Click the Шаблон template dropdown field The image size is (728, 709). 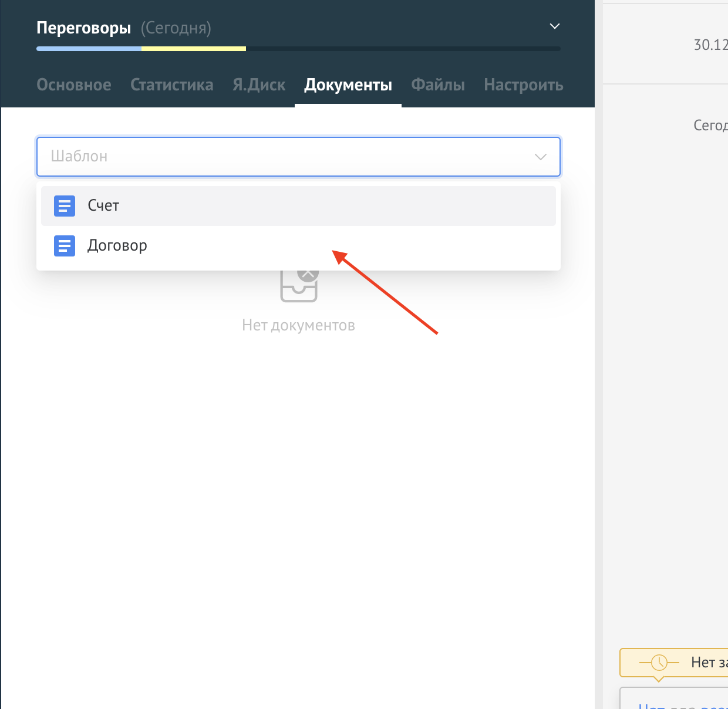298,157
